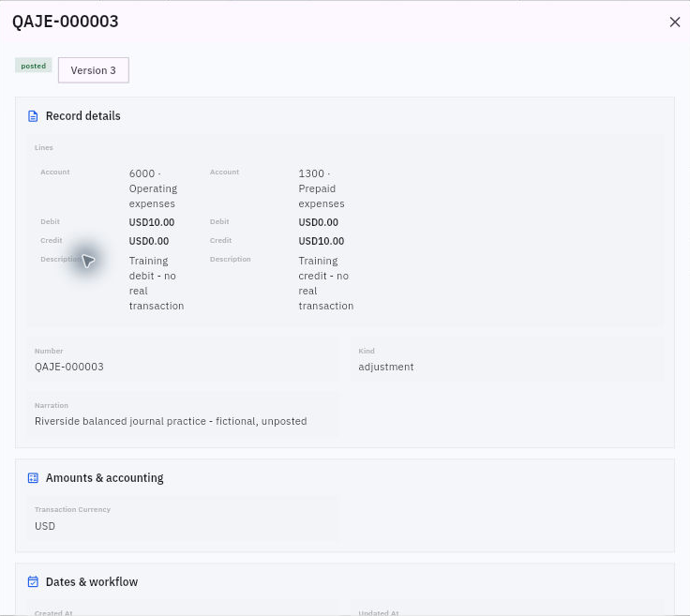Close the QAJE-000003 record dialog
The height and width of the screenshot is (616, 690).
[675, 22]
